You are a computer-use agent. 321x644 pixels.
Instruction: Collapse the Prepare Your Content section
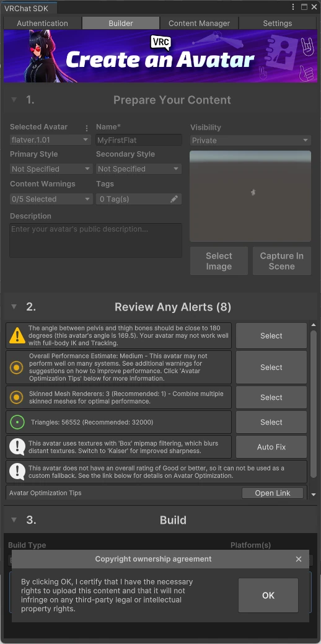click(x=14, y=100)
